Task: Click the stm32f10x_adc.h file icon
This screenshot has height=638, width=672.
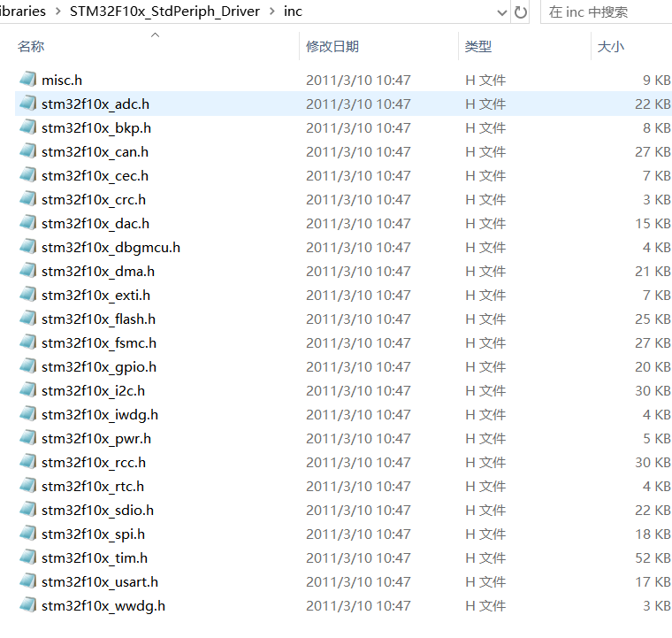Action: click(x=28, y=104)
